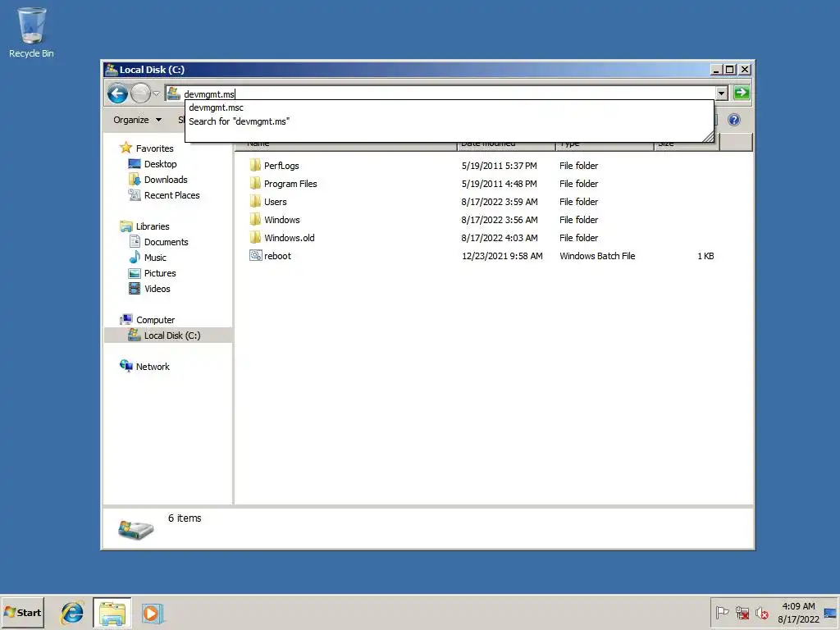Image resolution: width=840 pixels, height=630 pixels.
Task: Click the 1 KB size cell
Action: click(705, 256)
